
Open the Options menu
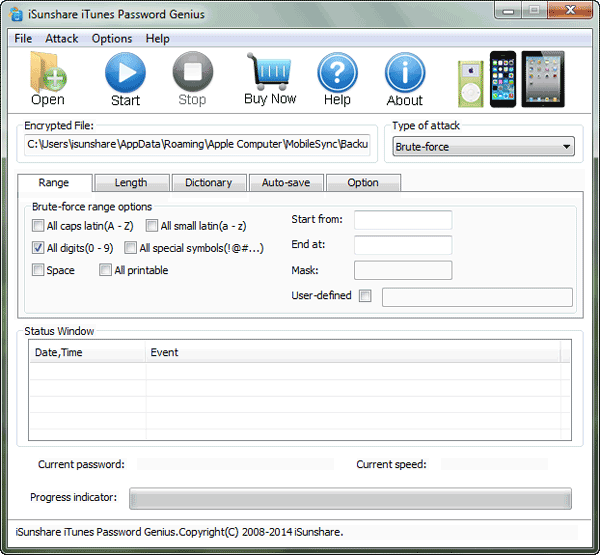(x=112, y=39)
